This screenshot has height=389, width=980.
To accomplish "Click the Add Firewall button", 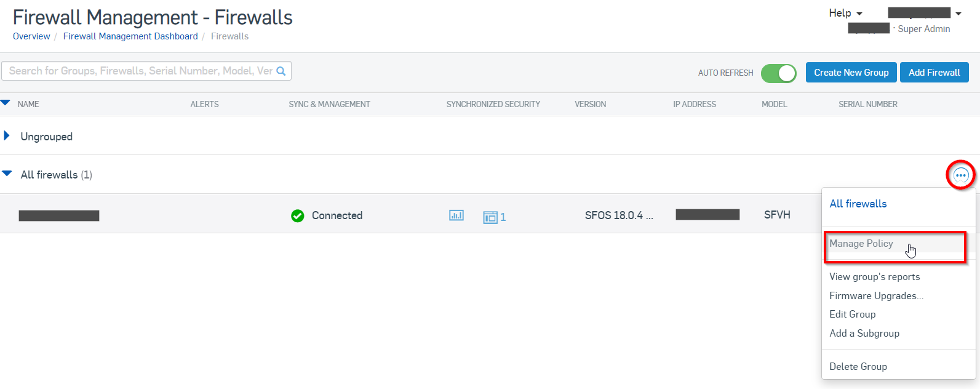I will point(934,73).
